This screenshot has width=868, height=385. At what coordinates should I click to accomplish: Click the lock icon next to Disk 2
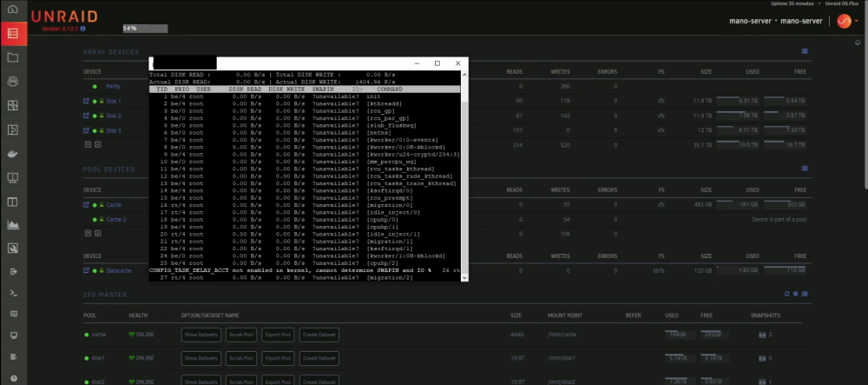pos(102,116)
